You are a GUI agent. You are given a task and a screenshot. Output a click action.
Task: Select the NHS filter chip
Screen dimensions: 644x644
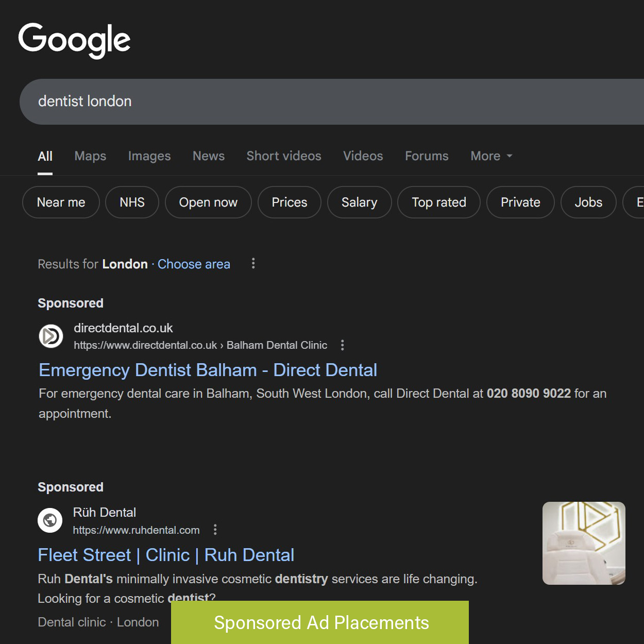(x=132, y=202)
